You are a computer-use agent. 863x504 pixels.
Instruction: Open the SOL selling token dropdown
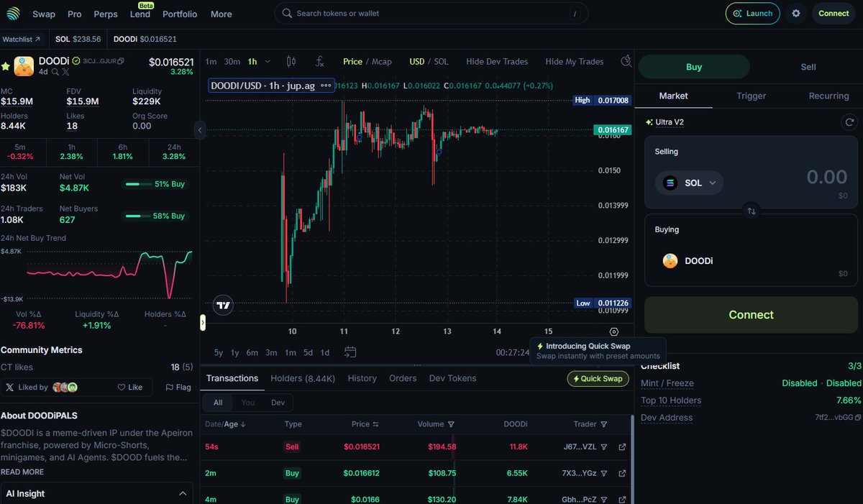689,183
